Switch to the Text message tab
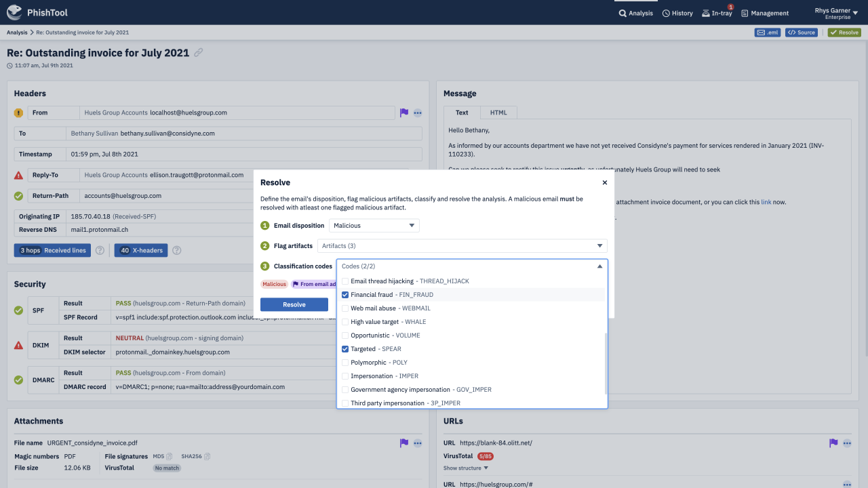The height and width of the screenshot is (488, 868). [x=462, y=113]
